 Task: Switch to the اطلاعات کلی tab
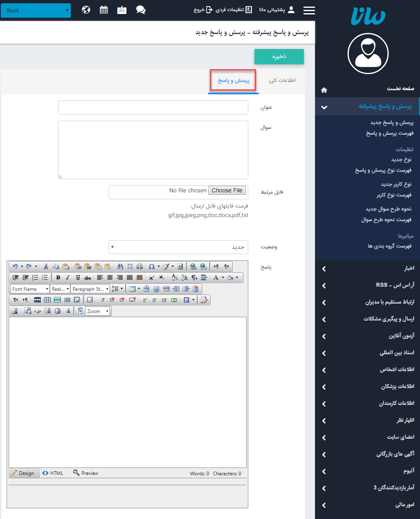coord(282,81)
